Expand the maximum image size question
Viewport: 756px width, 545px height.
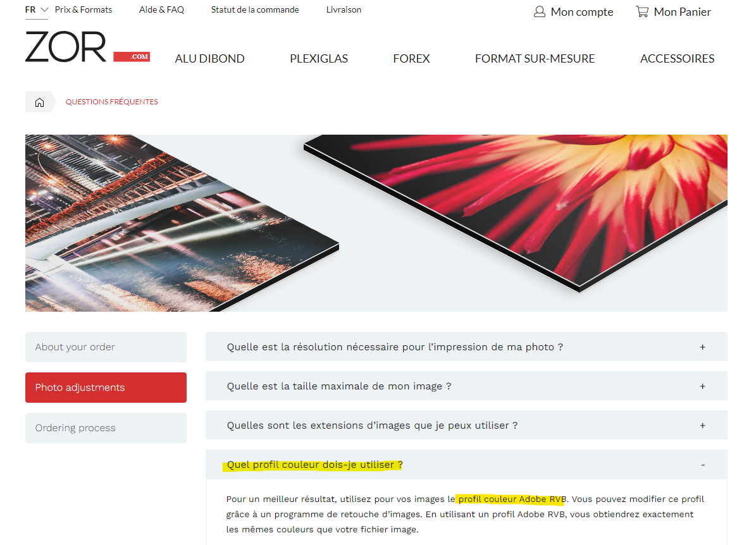click(466, 386)
